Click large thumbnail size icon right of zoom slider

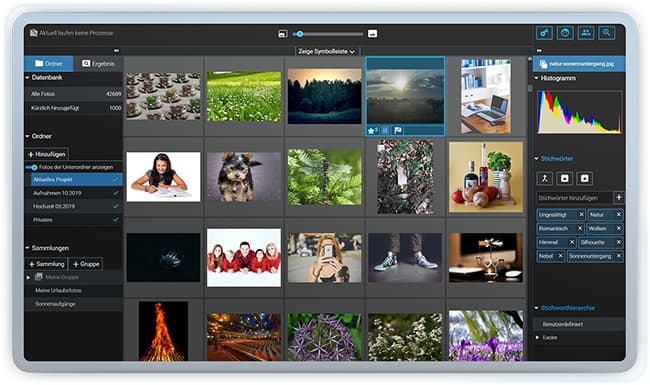pos(372,34)
